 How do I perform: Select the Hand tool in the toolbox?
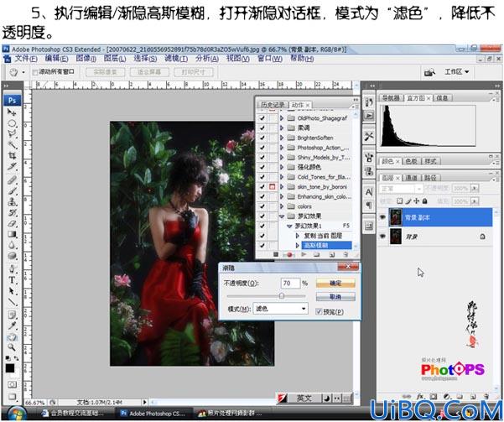pos(12,336)
